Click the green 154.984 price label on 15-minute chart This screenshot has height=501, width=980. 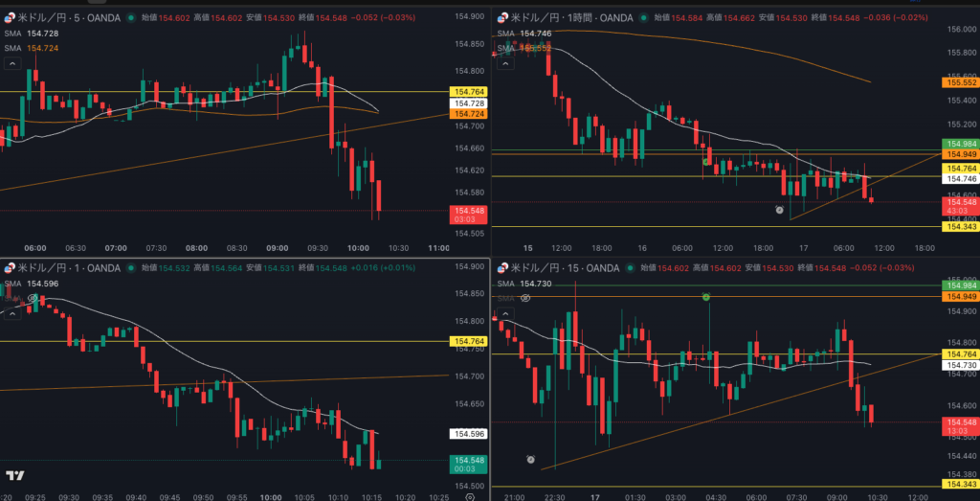point(961,285)
